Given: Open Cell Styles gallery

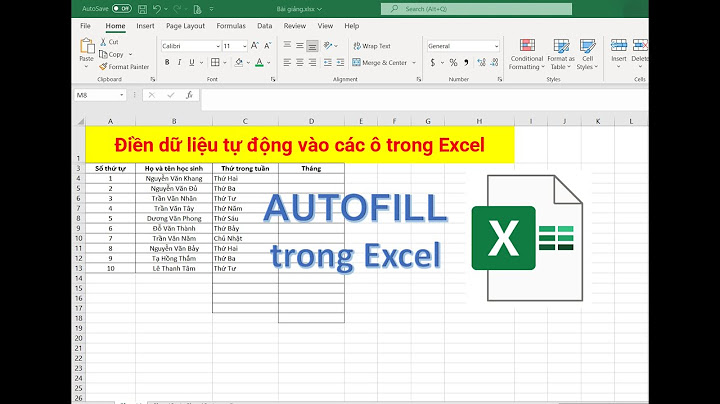Looking at the screenshot, I should click(588, 54).
